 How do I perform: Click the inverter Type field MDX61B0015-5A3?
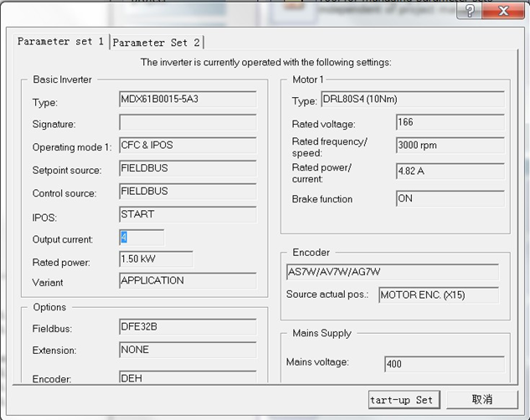187,100
